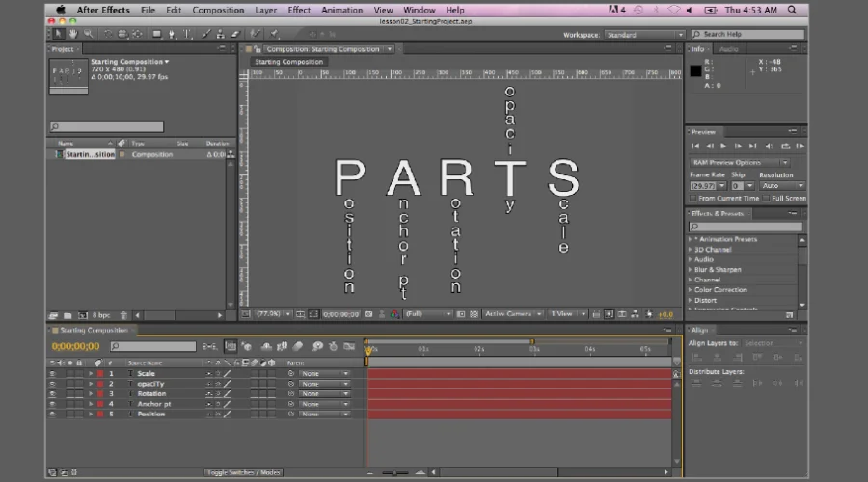Open the Full resolution dropdown in viewer
The width and height of the screenshot is (868, 482).
coord(428,314)
